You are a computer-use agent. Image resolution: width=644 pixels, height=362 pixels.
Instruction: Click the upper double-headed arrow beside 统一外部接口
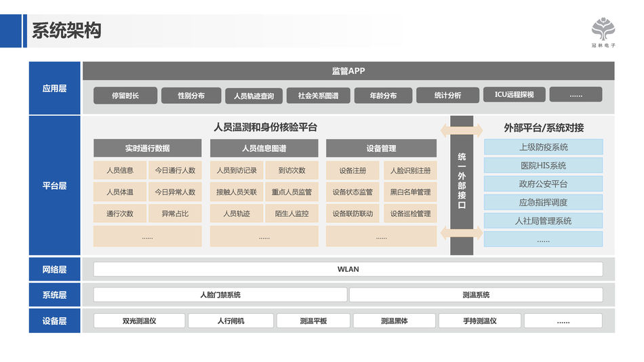(x=462, y=129)
